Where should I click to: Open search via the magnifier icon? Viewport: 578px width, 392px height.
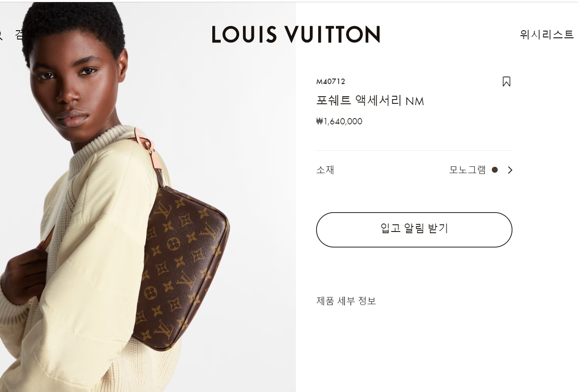1,34
